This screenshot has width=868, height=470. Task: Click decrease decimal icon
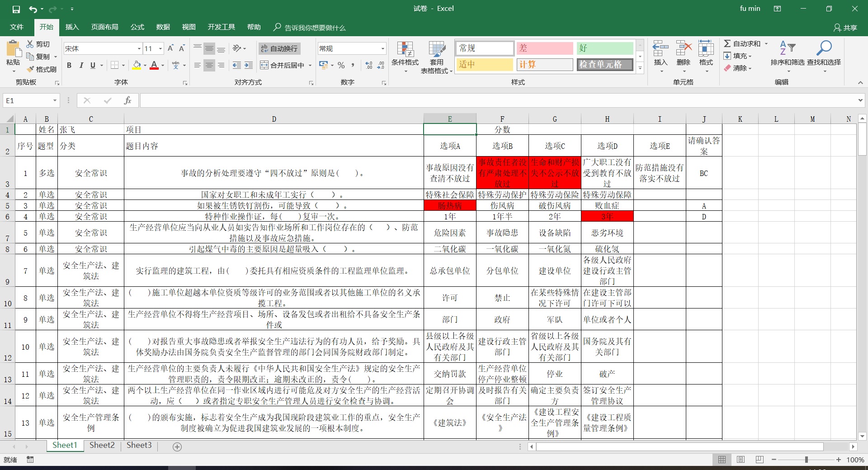coord(381,66)
